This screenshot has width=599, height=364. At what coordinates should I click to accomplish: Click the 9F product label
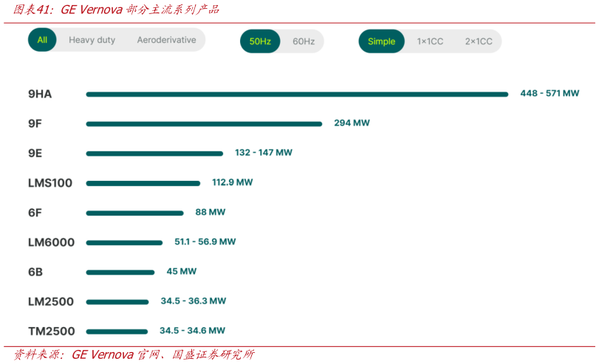point(35,123)
